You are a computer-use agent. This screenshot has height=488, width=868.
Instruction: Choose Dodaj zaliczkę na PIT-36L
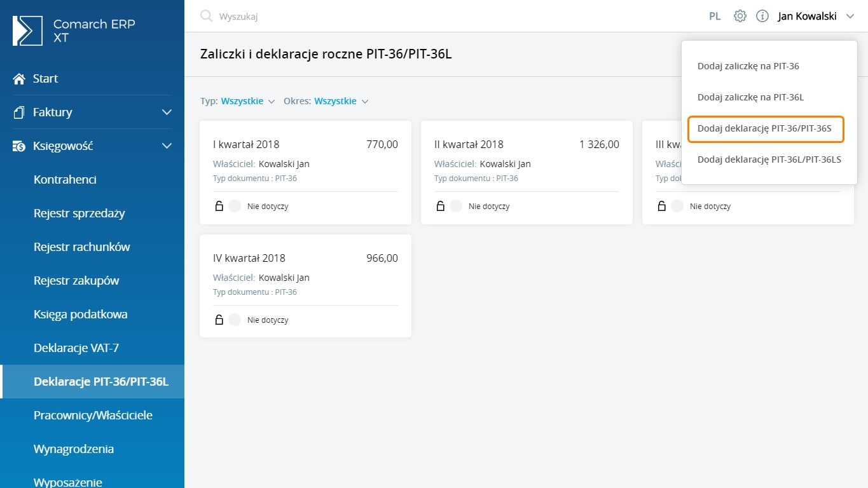coord(751,97)
